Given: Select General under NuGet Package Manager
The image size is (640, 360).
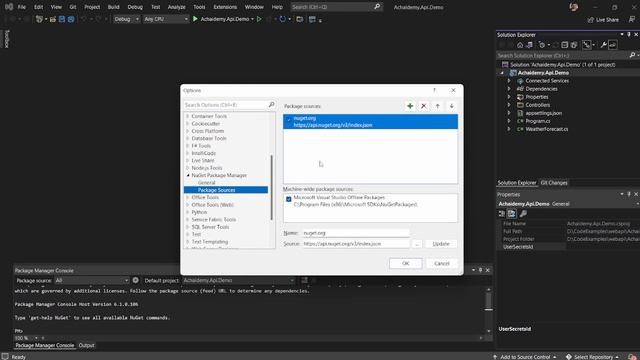Looking at the screenshot, I should 207,183.
